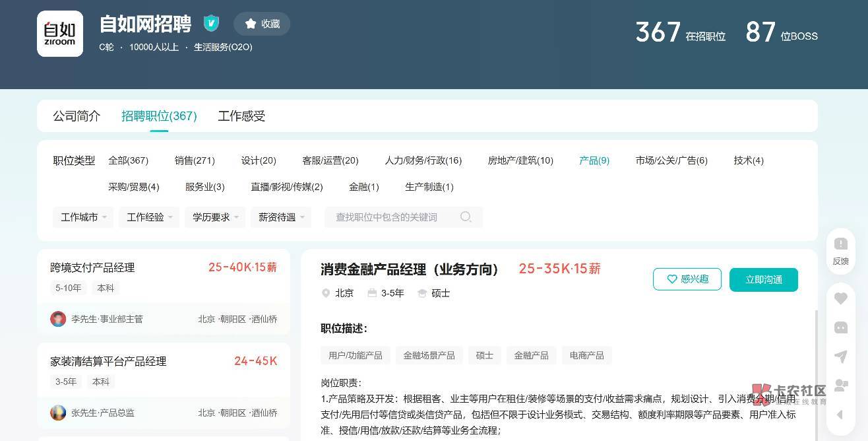Click the heart icon in right sidebar
The width and height of the screenshot is (868, 441).
click(840, 298)
